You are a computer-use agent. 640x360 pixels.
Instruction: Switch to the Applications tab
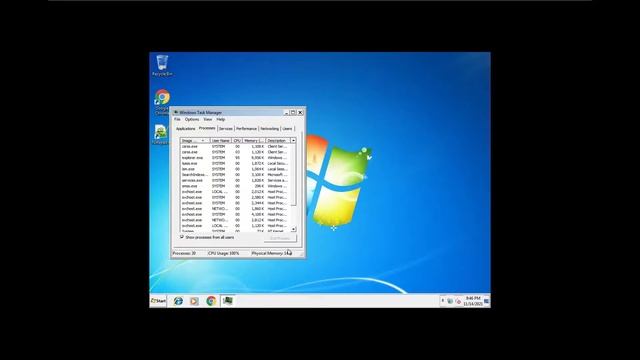coord(186,129)
